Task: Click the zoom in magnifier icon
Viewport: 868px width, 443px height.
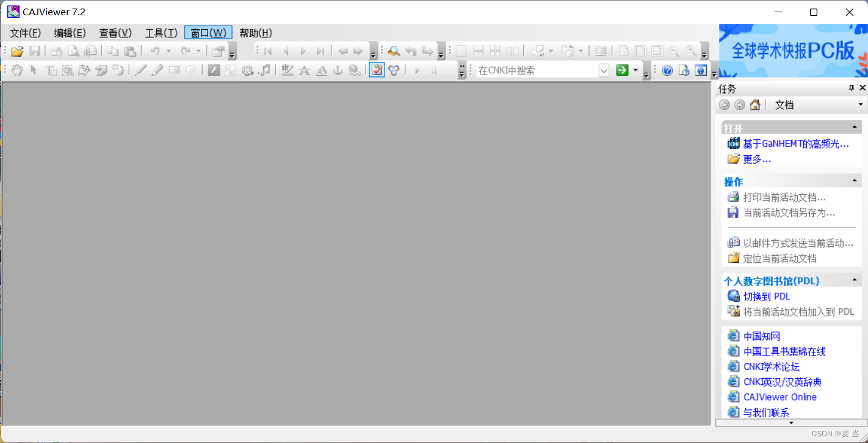Action: [x=691, y=51]
